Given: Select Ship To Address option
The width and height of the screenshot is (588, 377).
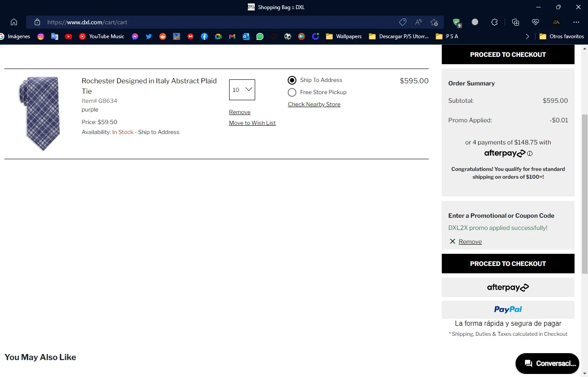Looking at the screenshot, I should (x=292, y=80).
